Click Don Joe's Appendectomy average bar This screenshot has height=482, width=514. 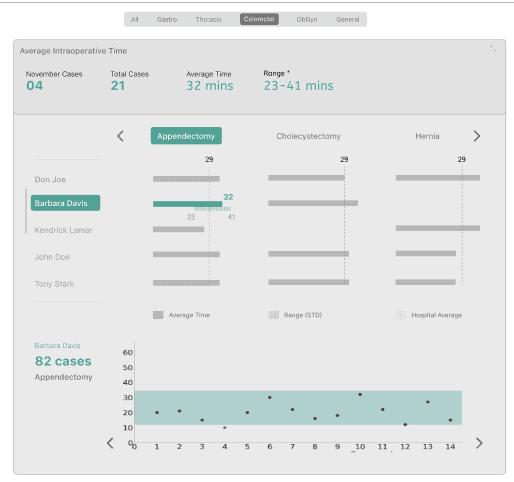pyautogui.click(x=186, y=179)
